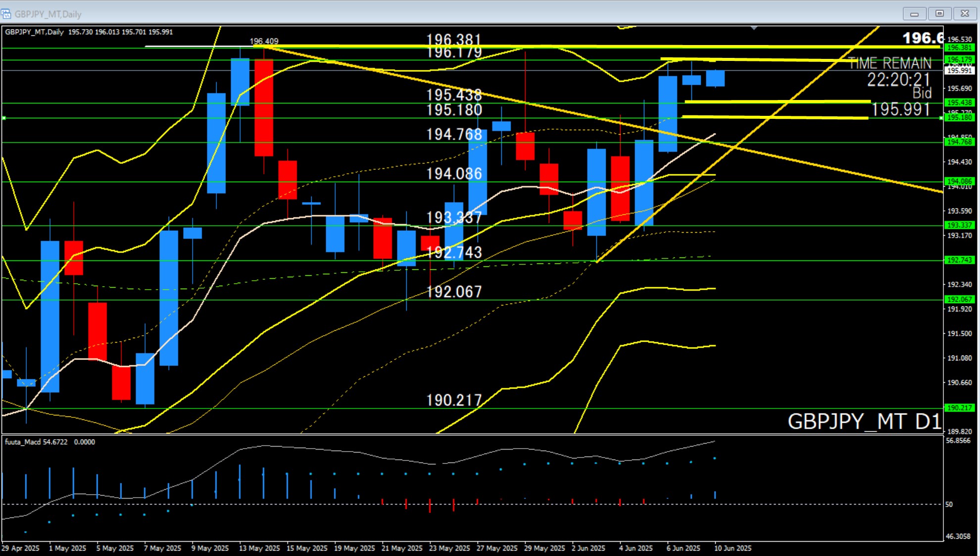This screenshot has width=980, height=556.
Task: Click the indicator level 50 label
Action: coord(949,505)
